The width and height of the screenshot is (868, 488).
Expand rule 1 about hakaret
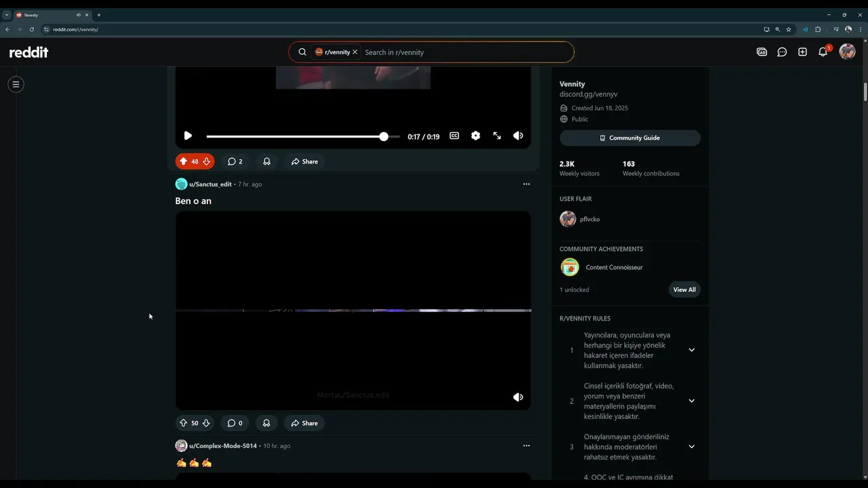click(692, 350)
